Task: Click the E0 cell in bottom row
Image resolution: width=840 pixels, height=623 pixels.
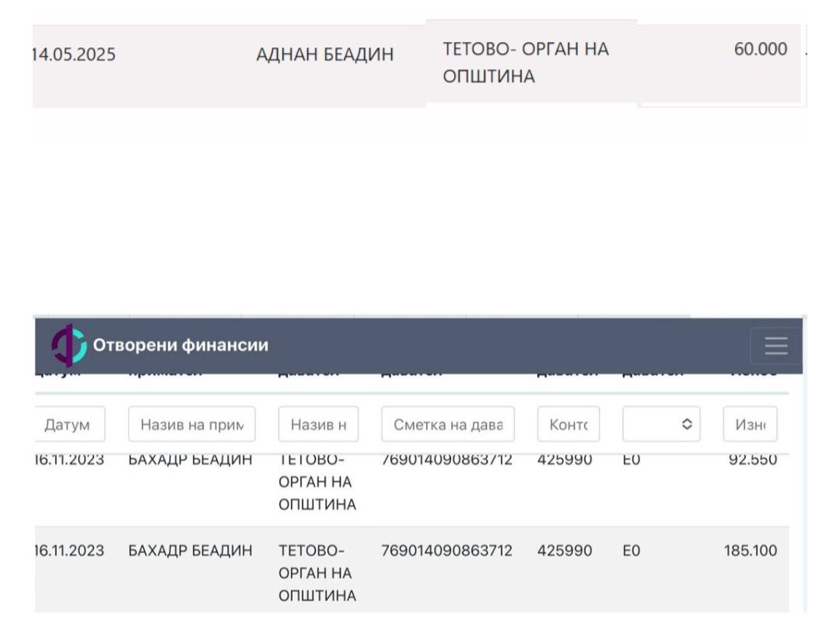Action: (x=631, y=551)
